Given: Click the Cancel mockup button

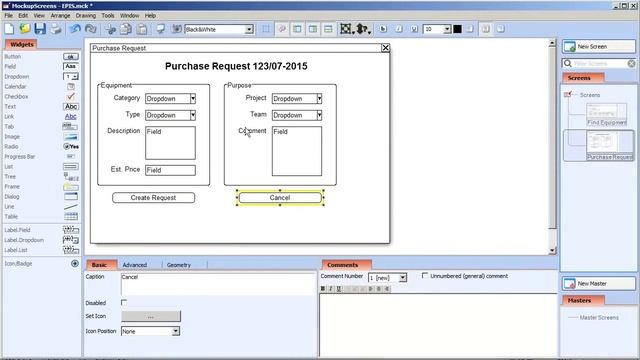Looking at the screenshot, I should click(x=280, y=198).
